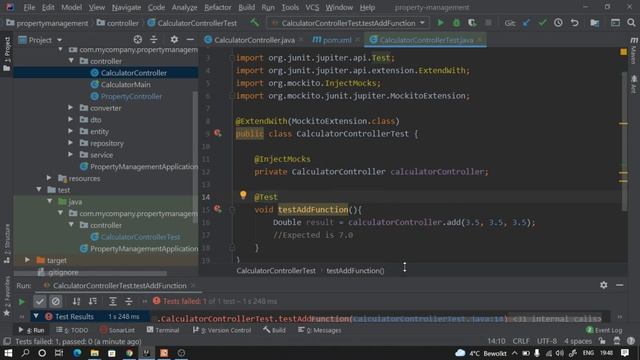Toggle show passed tests checkmark button
The image size is (640, 360).
(x=40, y=301)
